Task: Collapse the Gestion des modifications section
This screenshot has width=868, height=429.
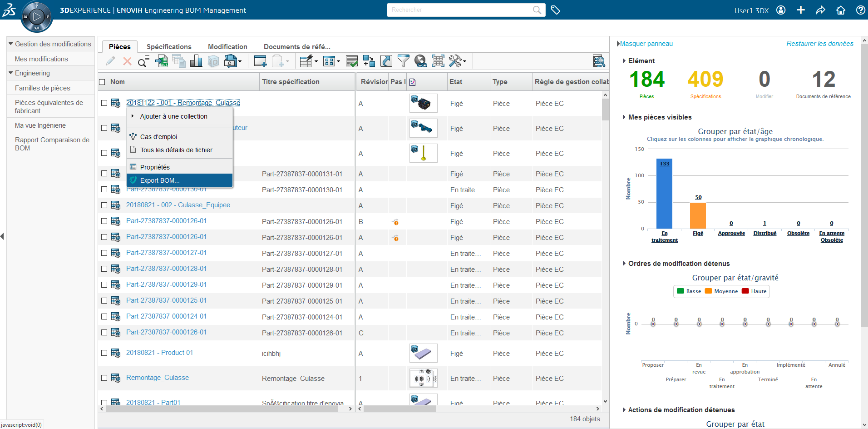Action: click(11, 44)
